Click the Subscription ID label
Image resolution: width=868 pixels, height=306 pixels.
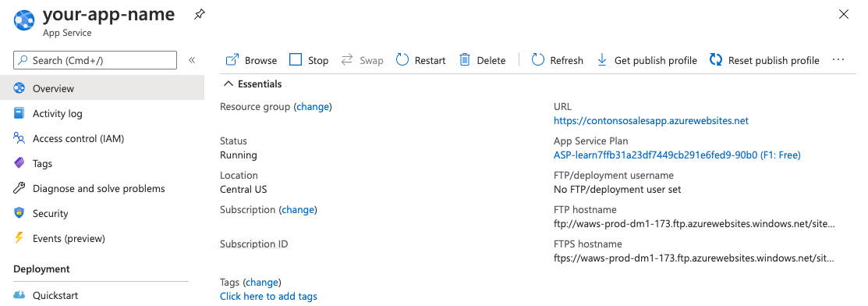coord(253,244)
